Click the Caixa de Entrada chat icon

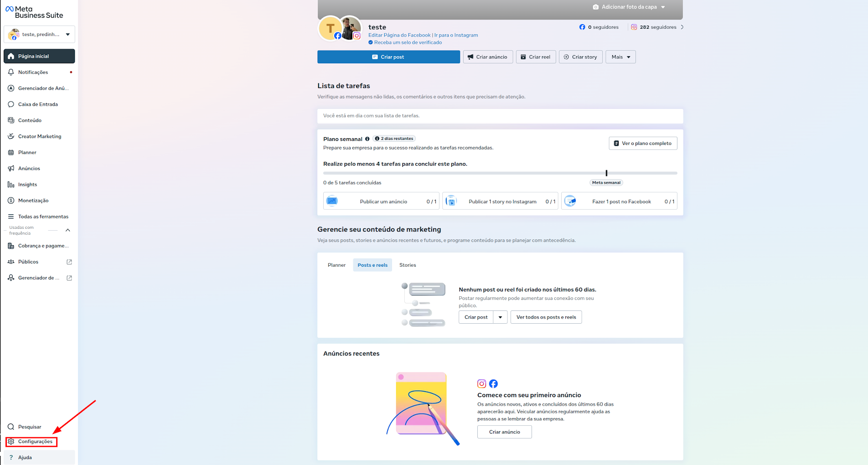click(x=11, y=104)
